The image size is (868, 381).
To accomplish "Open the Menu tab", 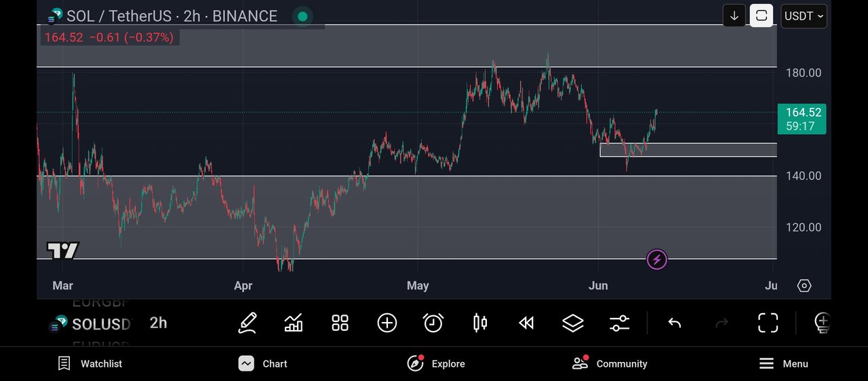I will (x=783, y=364).
